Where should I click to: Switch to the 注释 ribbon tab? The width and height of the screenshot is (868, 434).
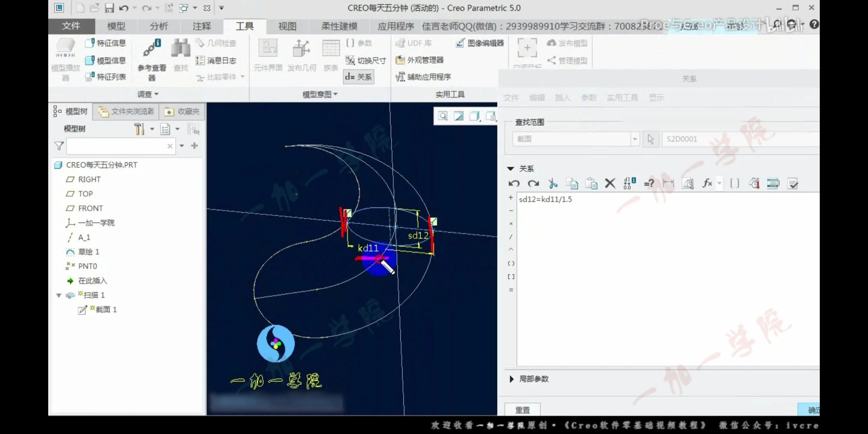tap(201, 26)
